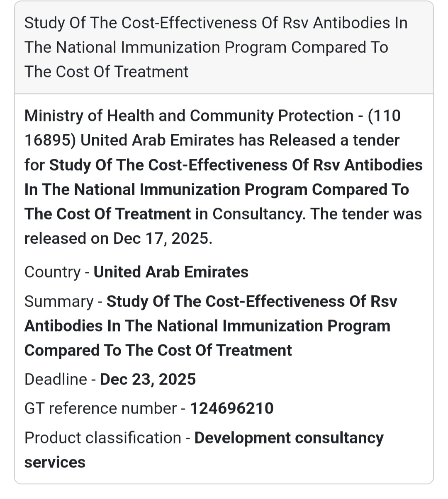Click the "Ministry of Health and Community Protection" text
The width and height of the screenshot is (448, 499).
[189, 116]
